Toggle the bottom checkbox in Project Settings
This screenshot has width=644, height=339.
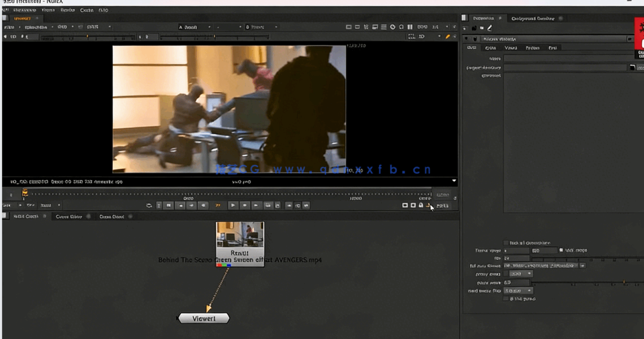tap(506, 298)
